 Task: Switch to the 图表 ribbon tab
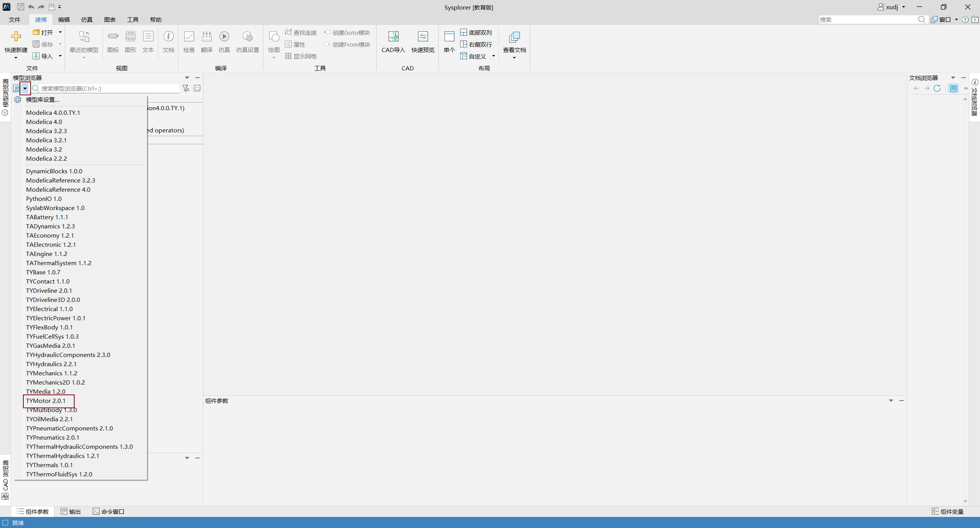point(110,20)
